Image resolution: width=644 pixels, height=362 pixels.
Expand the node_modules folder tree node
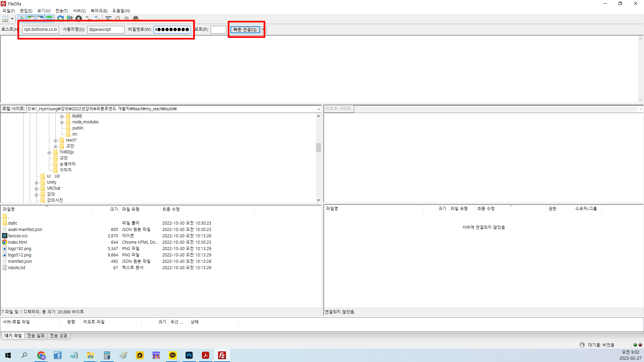(x=62, y=122)
